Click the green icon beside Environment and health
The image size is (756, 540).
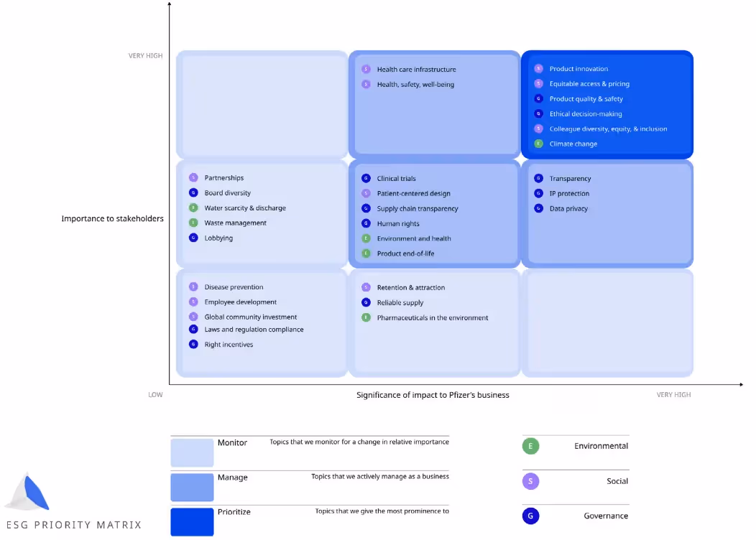(x=366, y=238)
